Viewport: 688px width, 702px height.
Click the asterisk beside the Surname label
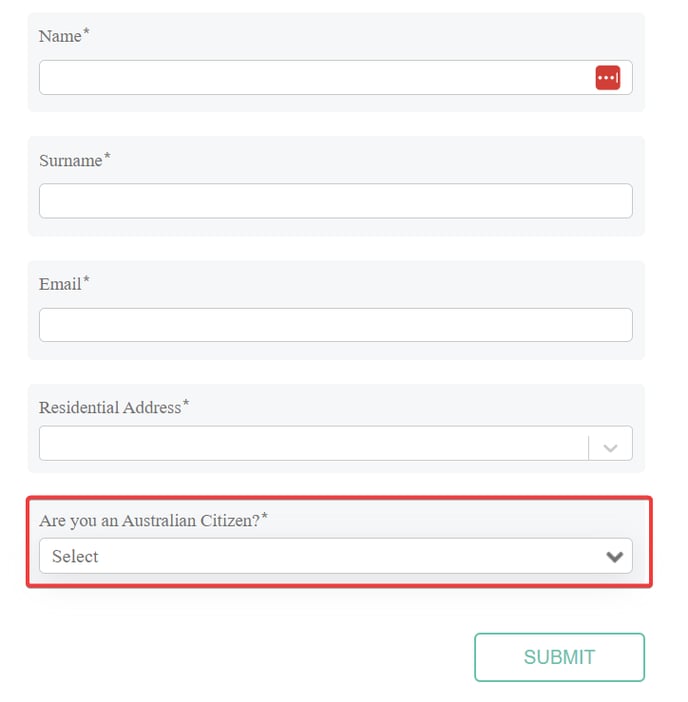click(107, 156)
